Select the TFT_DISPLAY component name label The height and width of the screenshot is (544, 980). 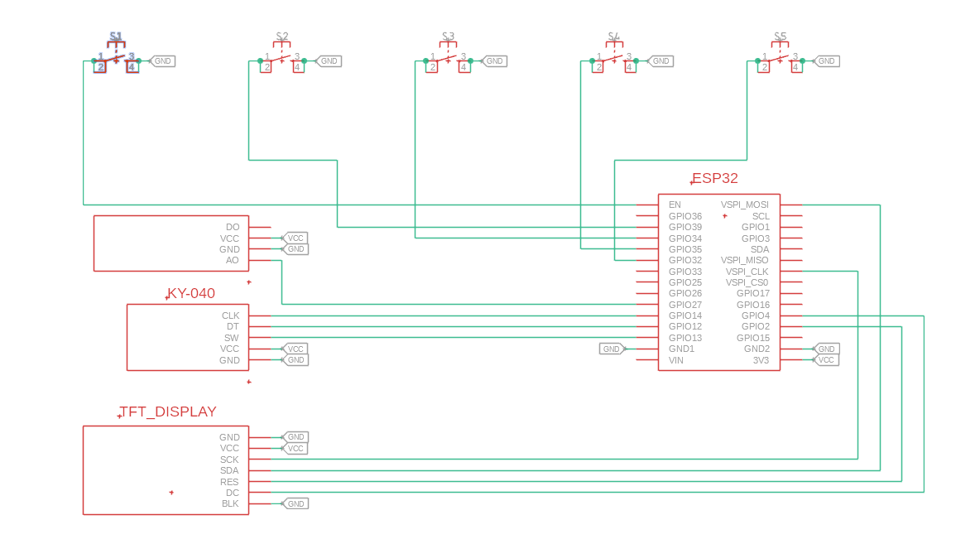point(168,412)
